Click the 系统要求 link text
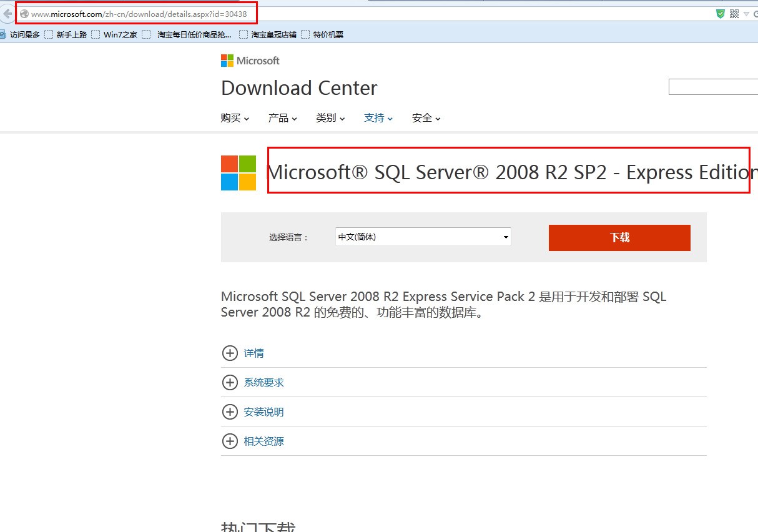The width and height of the screenshot is (758, 532). coord(263,383)
